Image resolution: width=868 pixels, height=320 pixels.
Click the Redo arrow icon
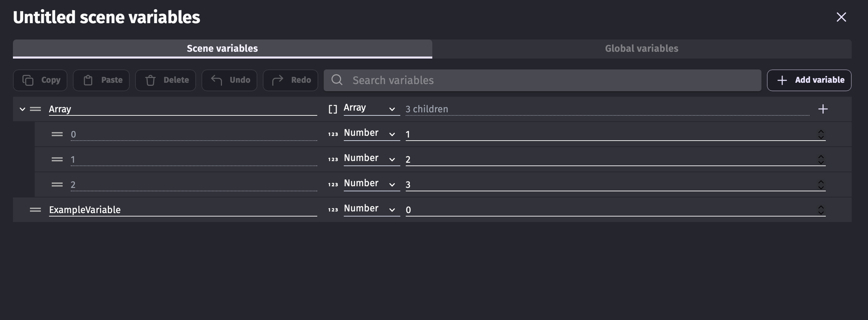[x=278, y=80]
